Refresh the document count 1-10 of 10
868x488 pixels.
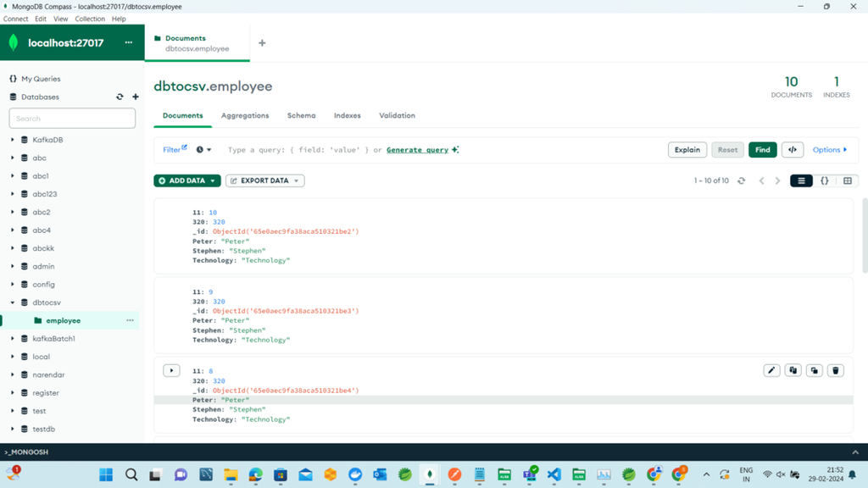coord(741,181)
